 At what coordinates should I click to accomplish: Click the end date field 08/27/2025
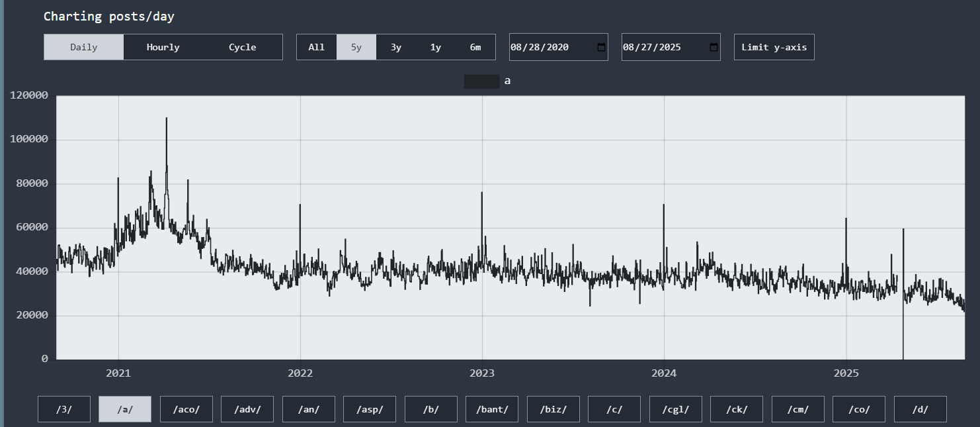coord(671,47)
